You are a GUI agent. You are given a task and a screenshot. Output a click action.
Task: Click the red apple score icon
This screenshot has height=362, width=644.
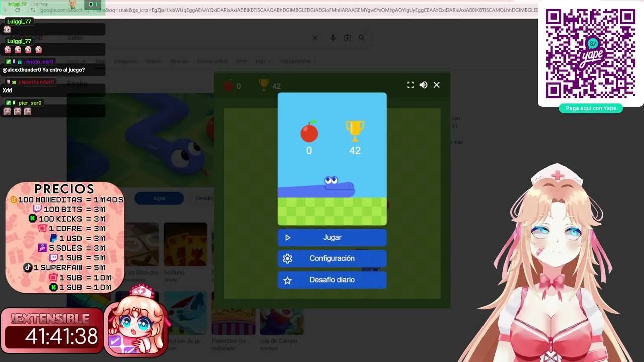309,131
